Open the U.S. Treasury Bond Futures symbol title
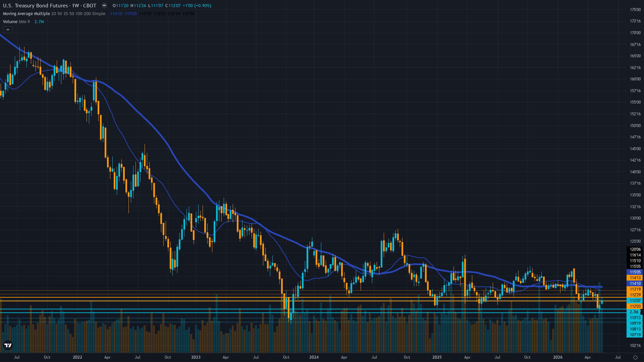This screenshot has height=362, width=644. (x=50, y=5)
